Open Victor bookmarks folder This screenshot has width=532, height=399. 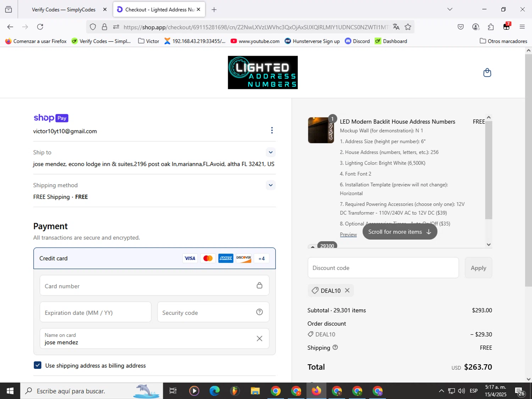149,41
